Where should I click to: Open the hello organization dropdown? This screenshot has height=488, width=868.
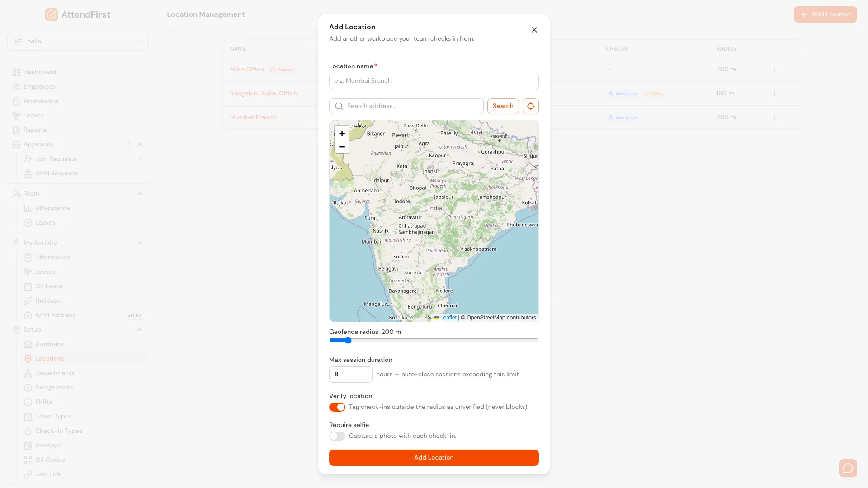point(78,42)
